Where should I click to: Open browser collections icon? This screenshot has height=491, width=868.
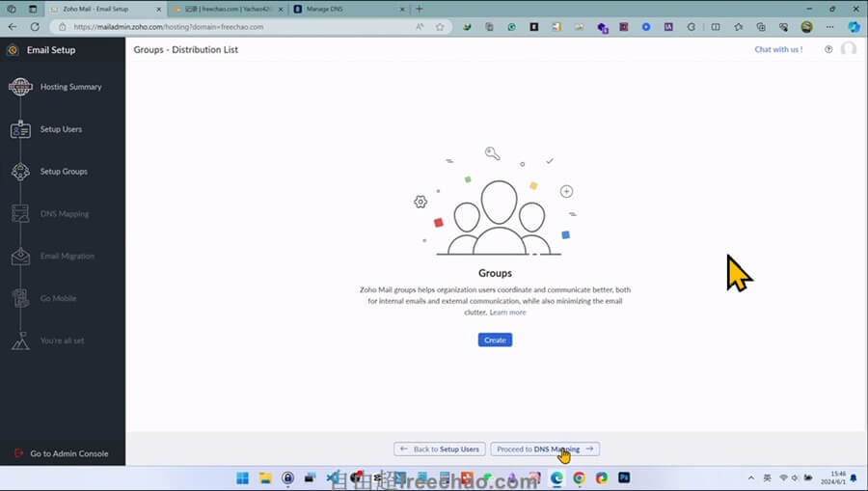pyautogui.click(x=761, y=27)
